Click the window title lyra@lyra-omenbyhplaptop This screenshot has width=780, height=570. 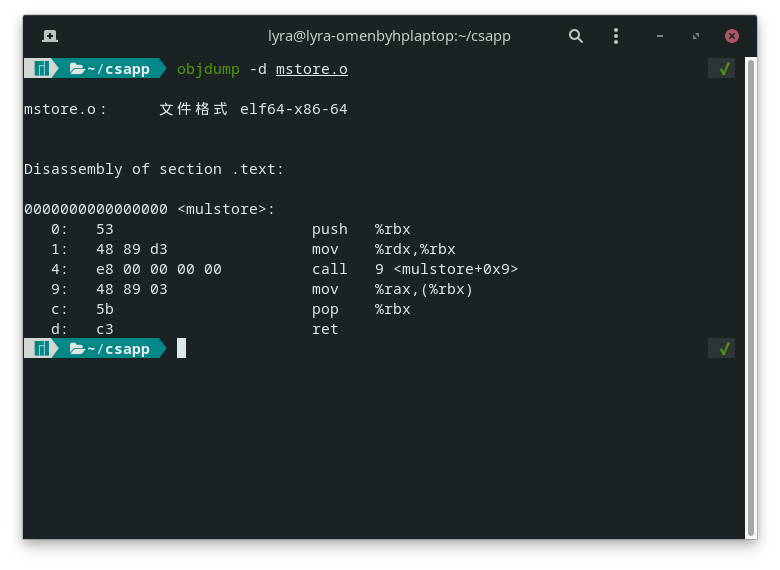(389, 36)
